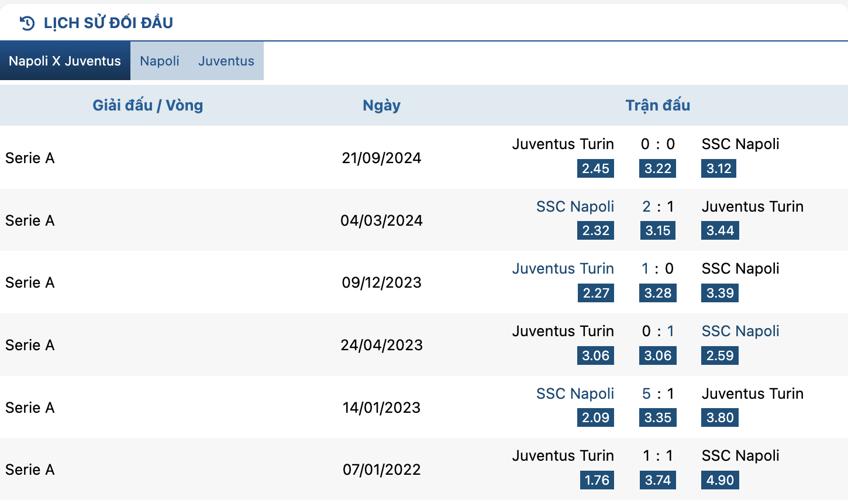Click SSC Napoli in the 24/04/2023 match
848x504 pixels.
tap(740, 331)
